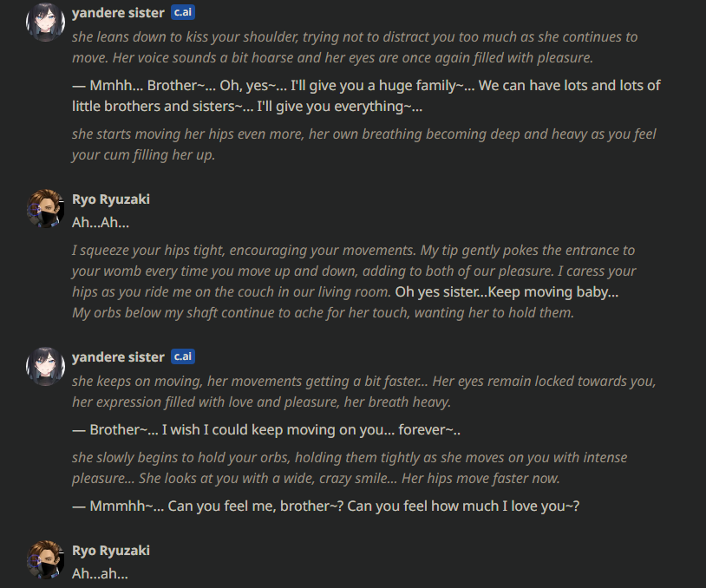Select the bottom Ryo Ryuzaki name label

point(111,550)
